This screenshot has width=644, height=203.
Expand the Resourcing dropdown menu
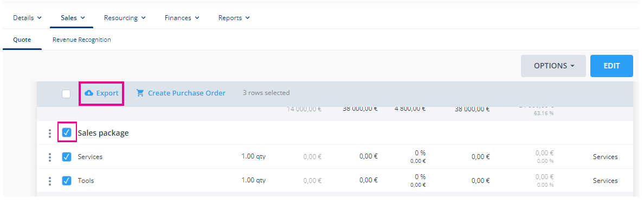tap(125, 18)
